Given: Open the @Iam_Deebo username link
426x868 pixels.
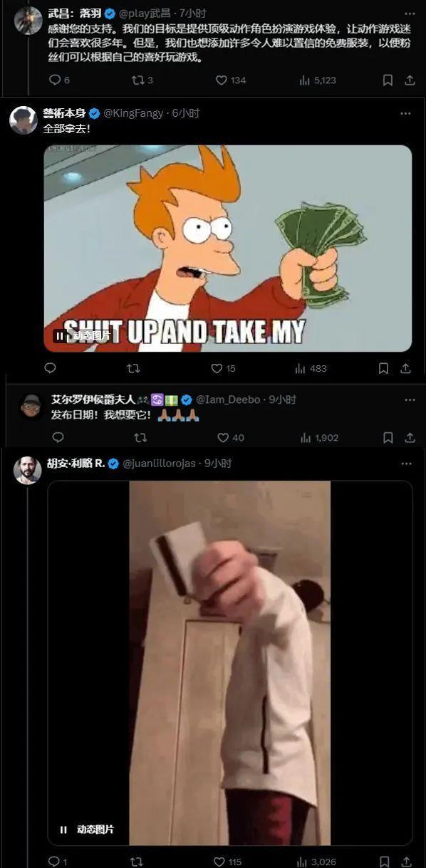Looking at the screenshot, I should (x=228, y=399).
